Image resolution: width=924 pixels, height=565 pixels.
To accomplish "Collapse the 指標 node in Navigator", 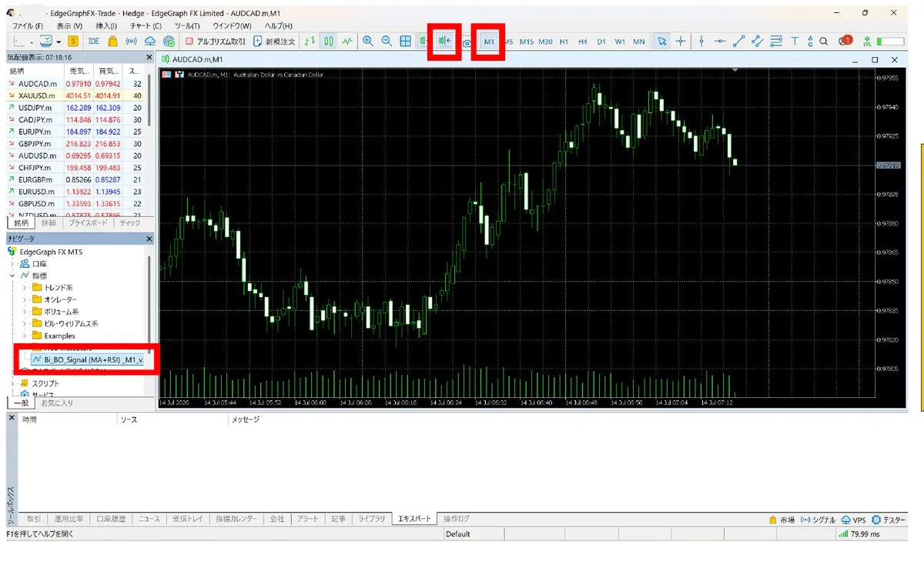I will pyautogui.click(x=12, y=275).
